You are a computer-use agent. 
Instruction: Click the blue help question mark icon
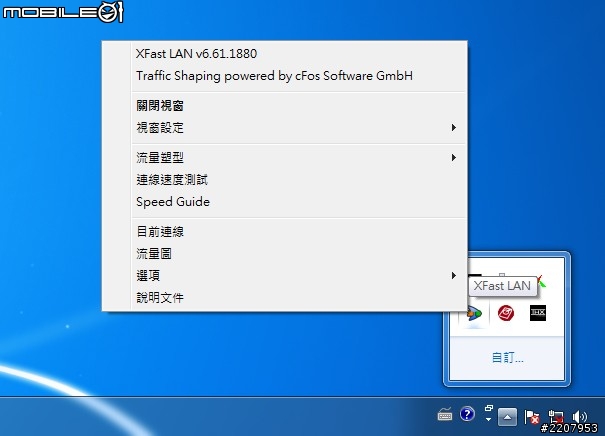point(467,414)
